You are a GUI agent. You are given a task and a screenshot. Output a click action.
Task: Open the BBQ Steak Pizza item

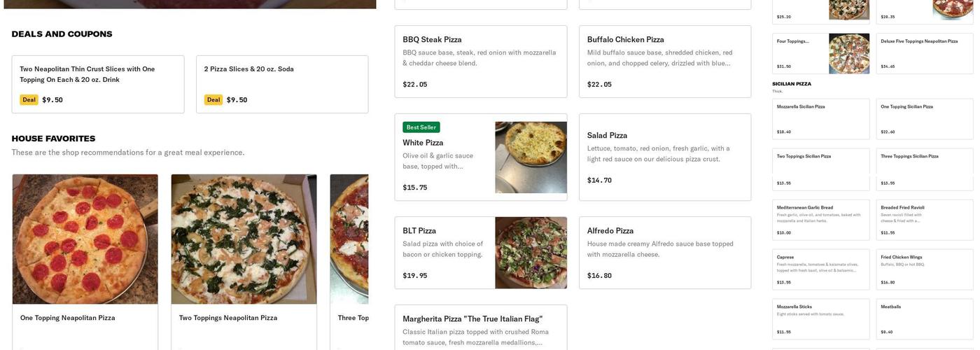click(x=480, y=62)
